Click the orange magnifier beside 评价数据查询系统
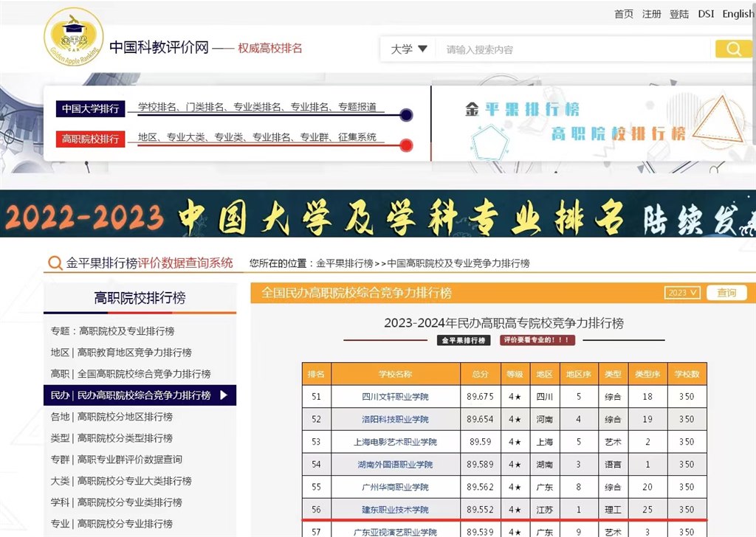 (x=55, y=263)
